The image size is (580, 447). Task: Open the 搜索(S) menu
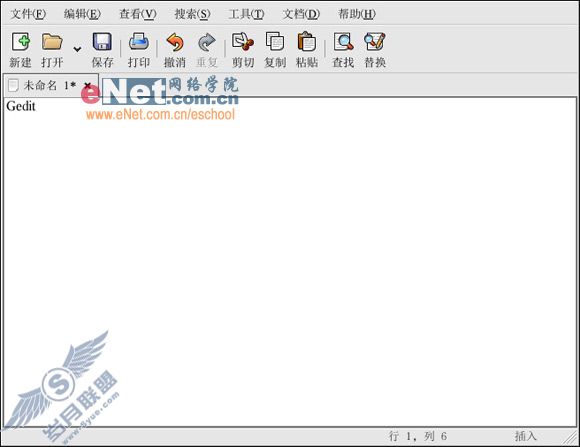[x=192, y=14]
